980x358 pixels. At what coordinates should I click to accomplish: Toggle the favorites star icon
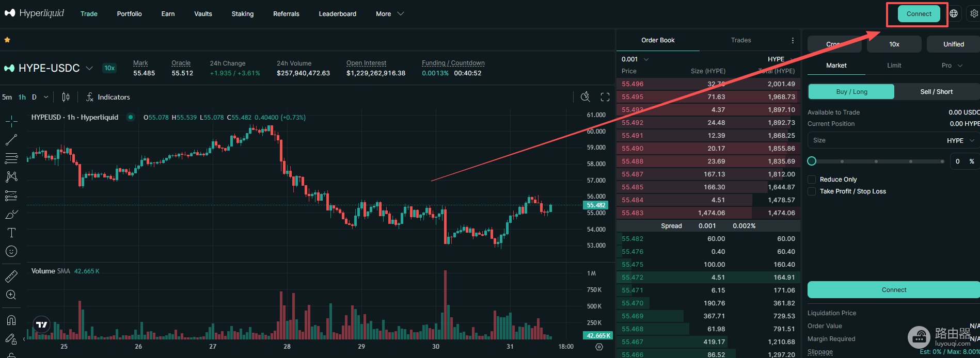coord(7,40)
